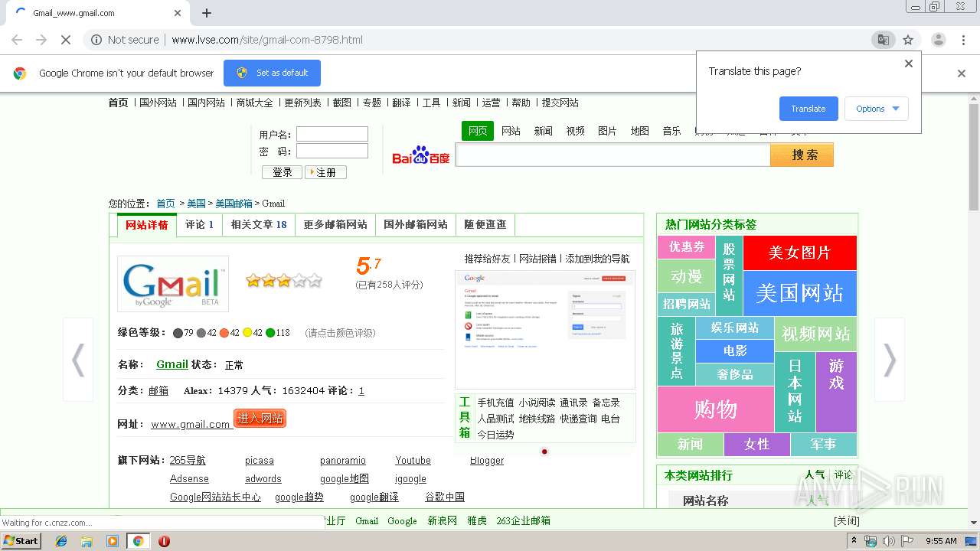The width and height of the screenshot is (980, 551).
Task: Stop loading the page
Action: (x=66, y=40)
